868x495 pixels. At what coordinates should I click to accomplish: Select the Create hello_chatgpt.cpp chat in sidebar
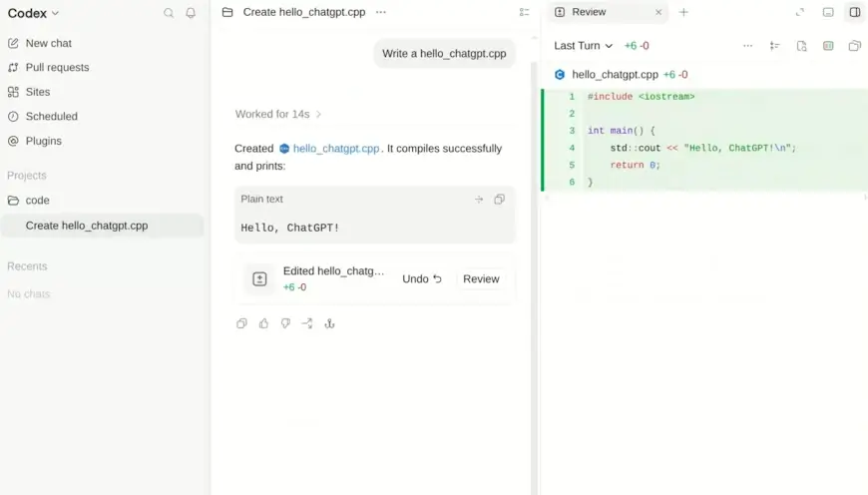[102, 226]
